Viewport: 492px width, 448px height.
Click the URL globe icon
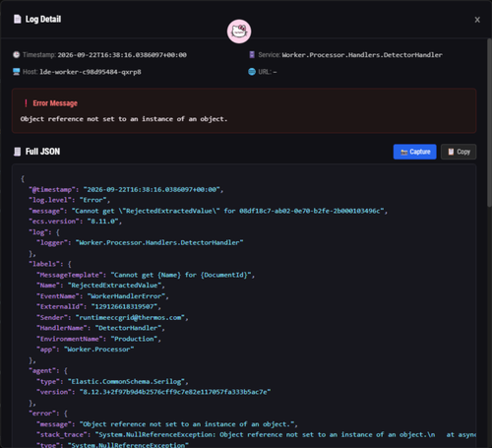pos(252,72)
